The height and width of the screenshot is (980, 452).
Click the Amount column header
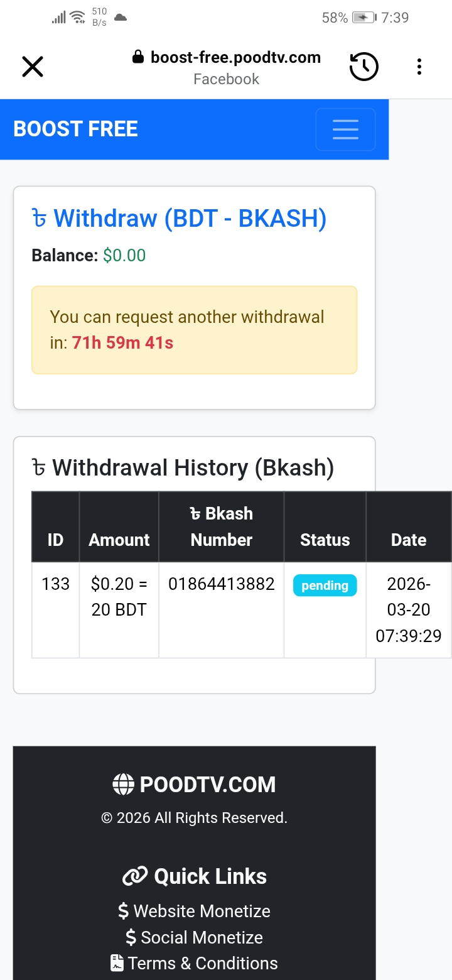pos(119,540)
